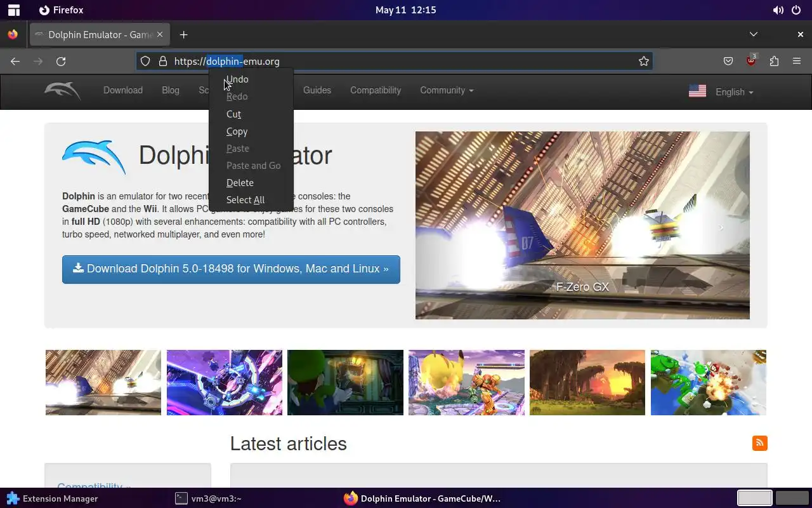Open the system power icon
This screenshot has width=812, height=508.
pos(796,10)
